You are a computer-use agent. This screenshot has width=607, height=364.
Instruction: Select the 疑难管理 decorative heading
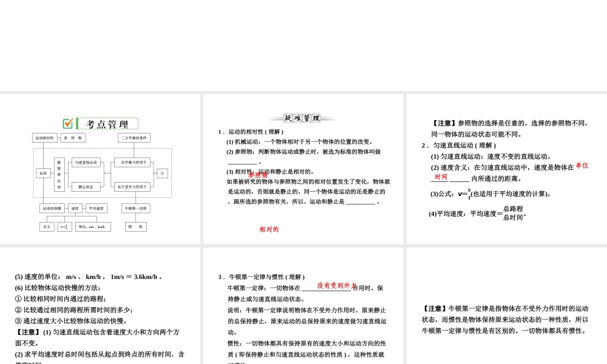[302, 118]
